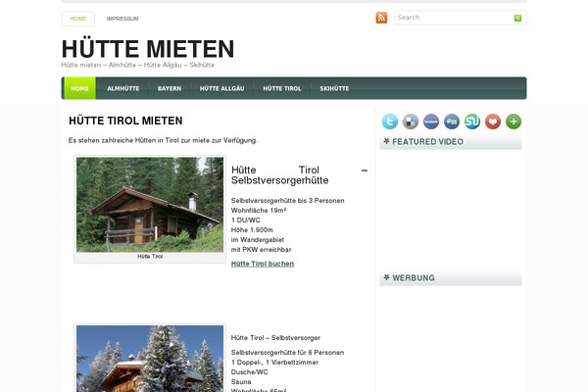Image resolution: width=588 pixels, height=392 pixels.
Task: Click the text 'im Wandergebiet'
Action: click(258, 240)
